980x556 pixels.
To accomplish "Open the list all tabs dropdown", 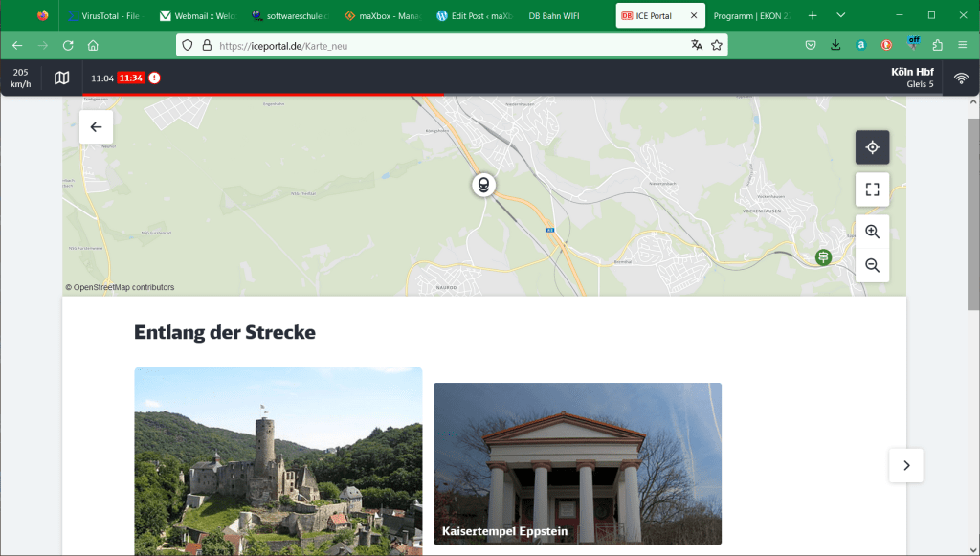I will pos(840,15).
